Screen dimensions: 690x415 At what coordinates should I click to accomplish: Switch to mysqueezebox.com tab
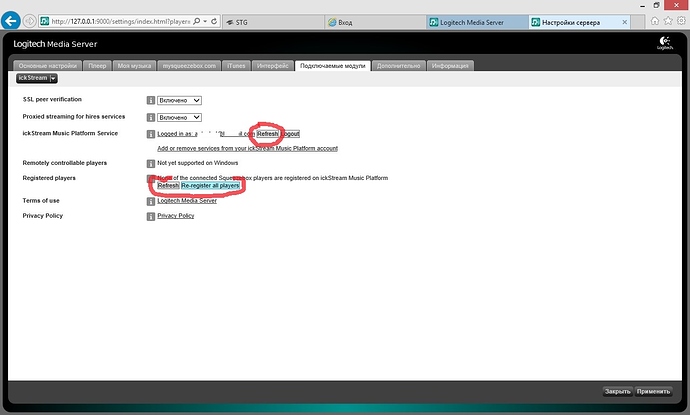[189, 66]
